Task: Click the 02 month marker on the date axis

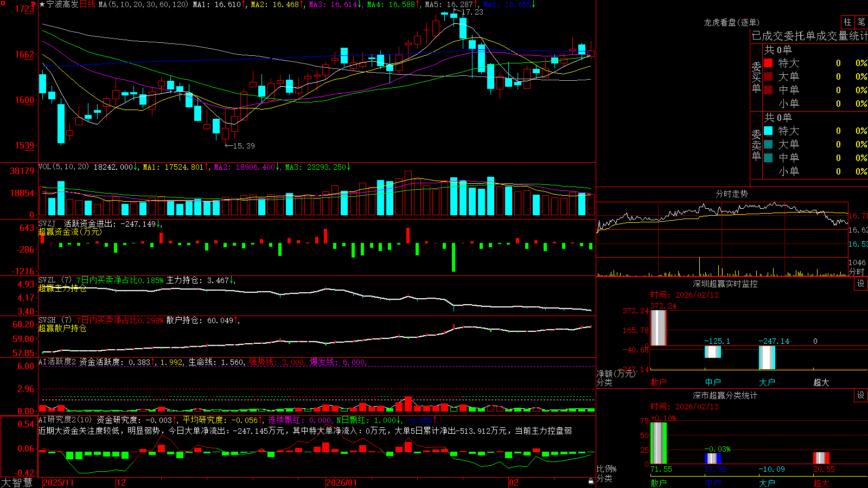Action: (x=514, y=483)
